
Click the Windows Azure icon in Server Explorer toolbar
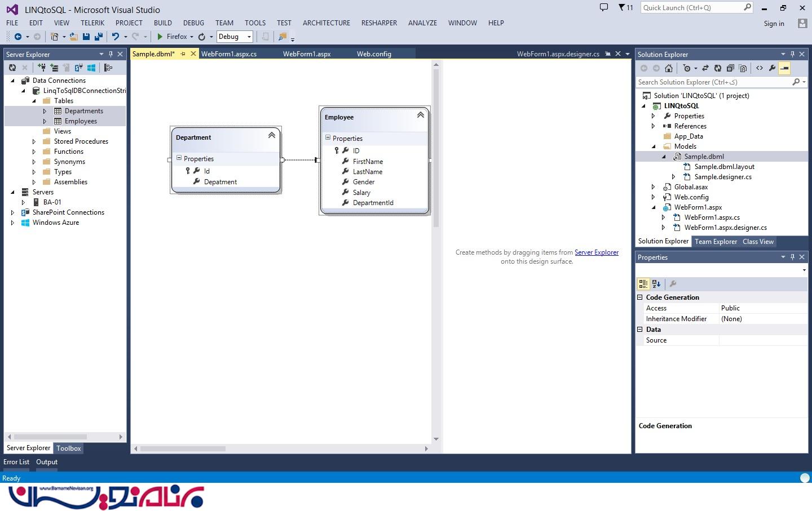coord(91,68)
